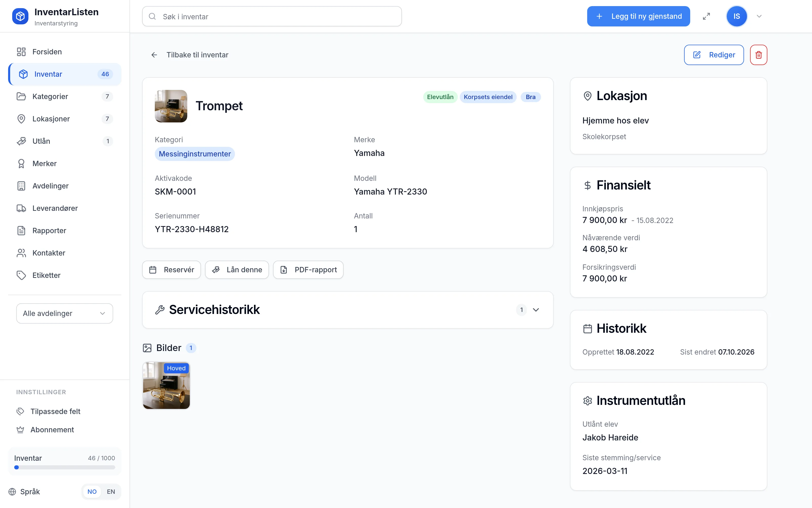Click the Merker ribbon icon
This screenshot has height=508, width=812.
[x=21, y=164]
